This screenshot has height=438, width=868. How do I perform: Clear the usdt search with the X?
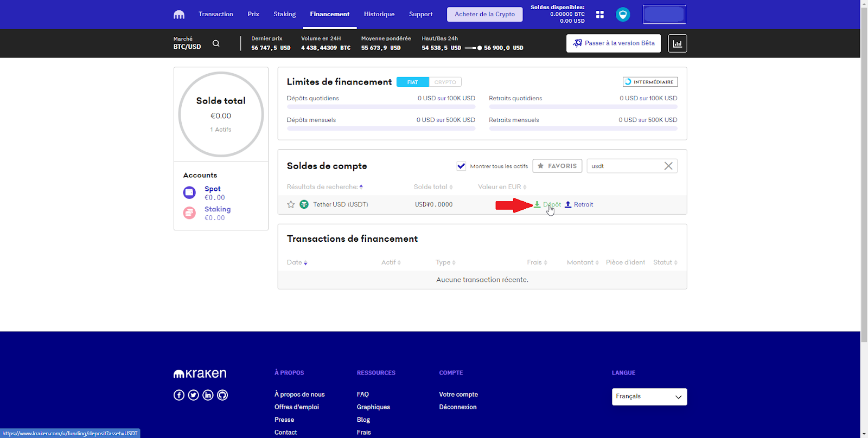click(668, 166)
